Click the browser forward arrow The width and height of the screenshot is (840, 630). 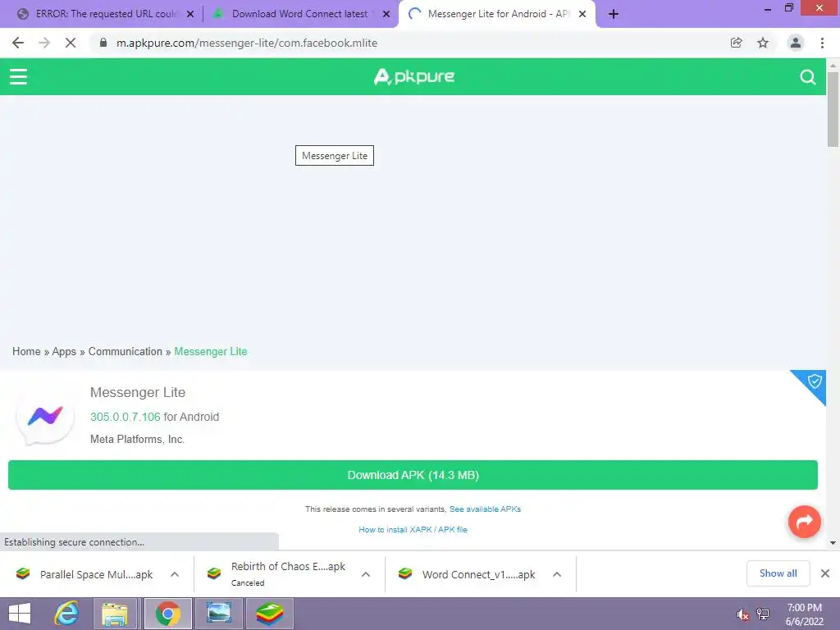[x=44, y=43]
